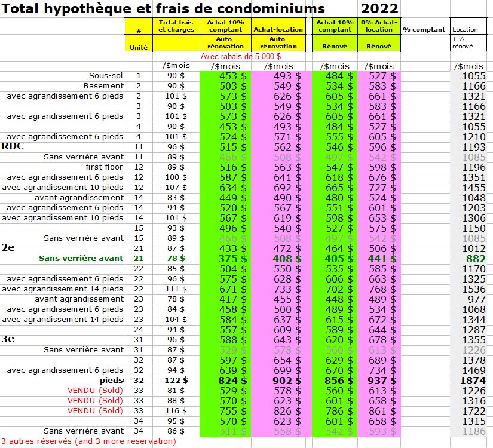
Task: Select the '1722' location value
Action: tap(474, 411)
